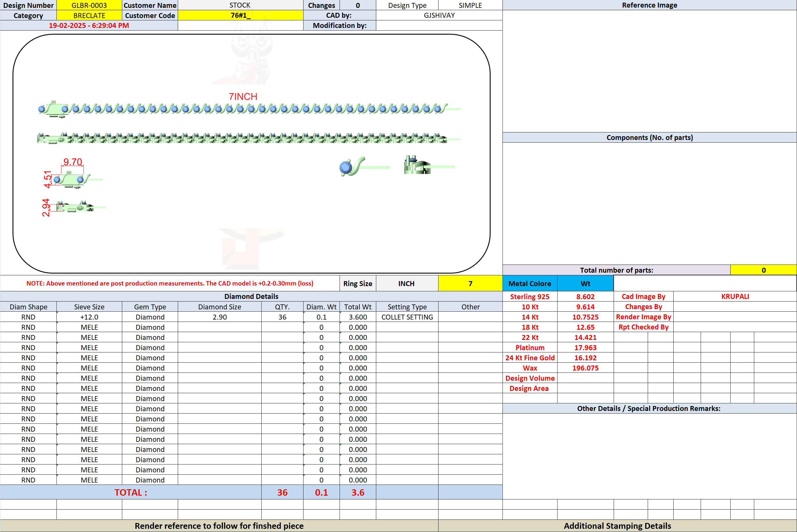
Task: Select the bracelet side view render
Action: pos(248,139)
